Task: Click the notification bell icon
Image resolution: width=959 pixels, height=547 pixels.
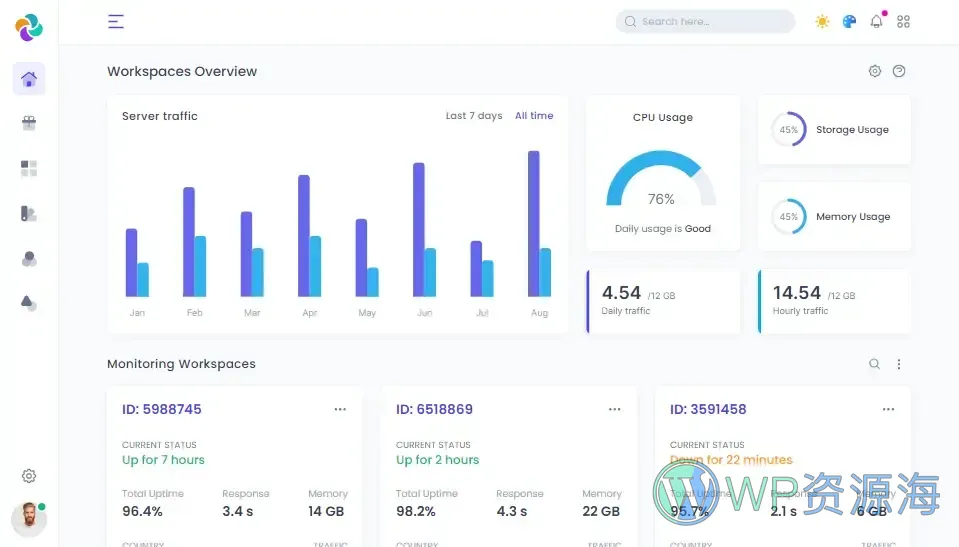Action: [x=876, y=21]
